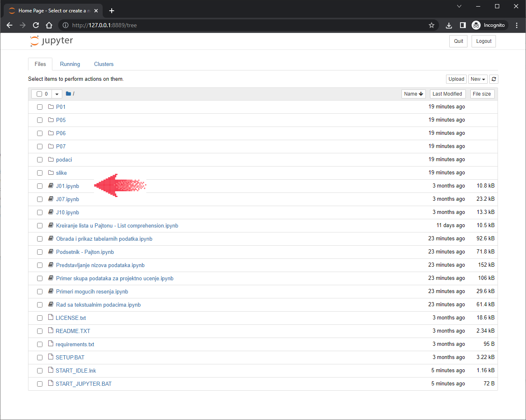Reload the page using browser refresh icon

pyautogui.click(x=36, y=25)
